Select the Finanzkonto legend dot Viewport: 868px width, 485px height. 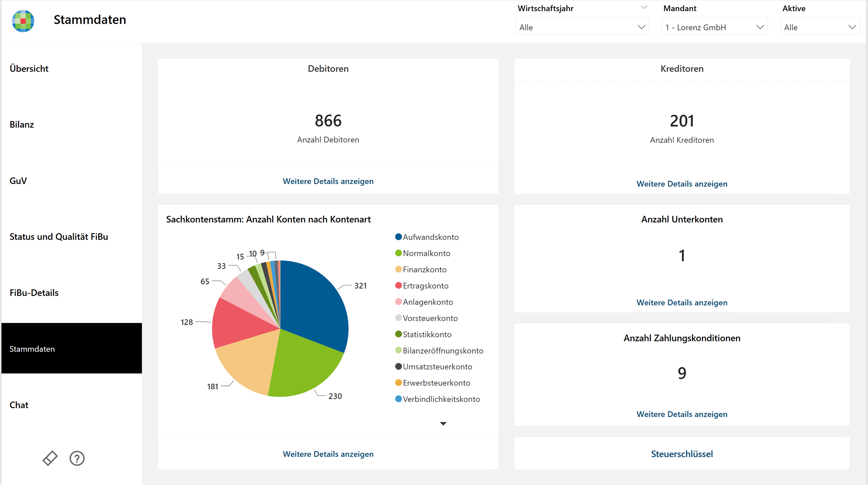click(398, 269)
